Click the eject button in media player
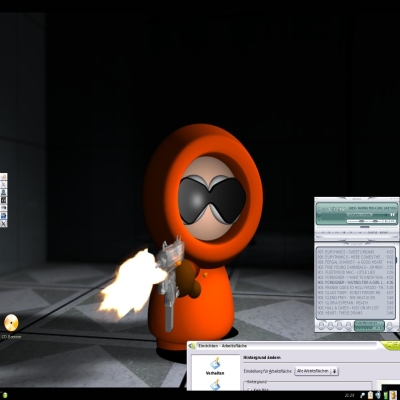400x400 pixels. point(360,233)
